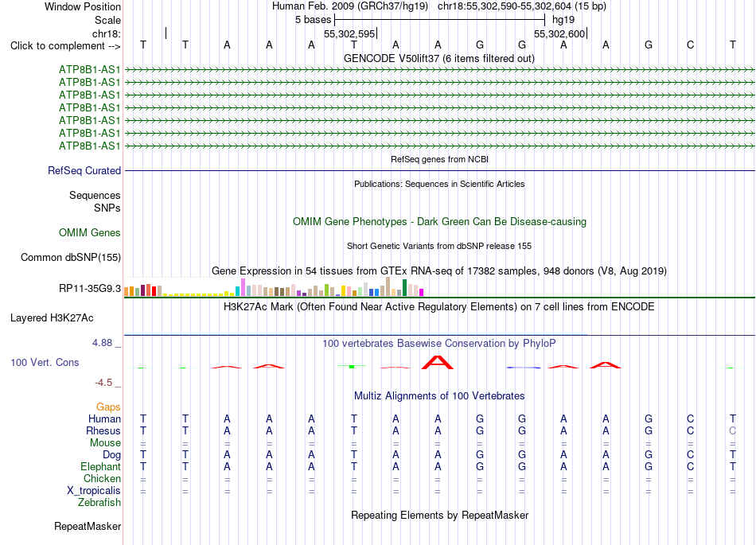Image resolution: width=756 pixels, height=545 pixels.
Task: Click the dark green bar in GTEx chart
Action: (x=404, y=288)
